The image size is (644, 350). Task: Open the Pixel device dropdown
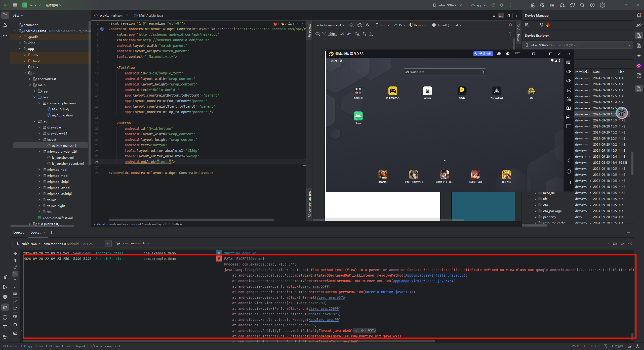pyautogui.click(x=383, y=25)
